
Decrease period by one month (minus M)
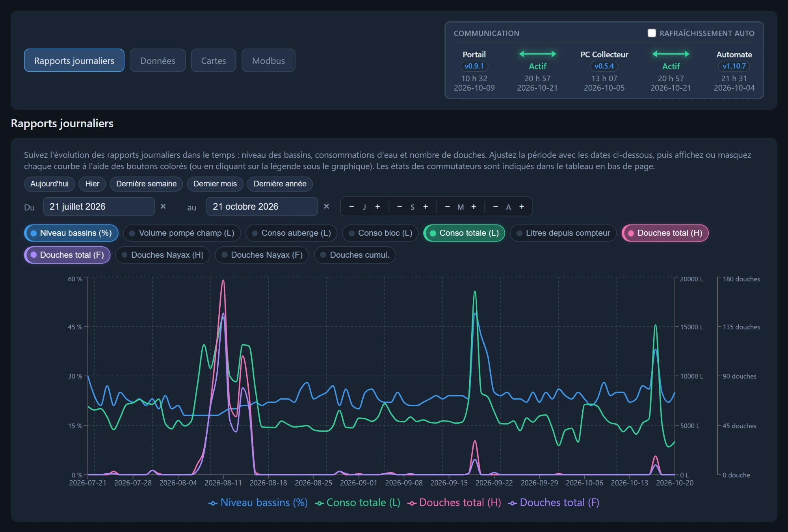coord(448,207)
